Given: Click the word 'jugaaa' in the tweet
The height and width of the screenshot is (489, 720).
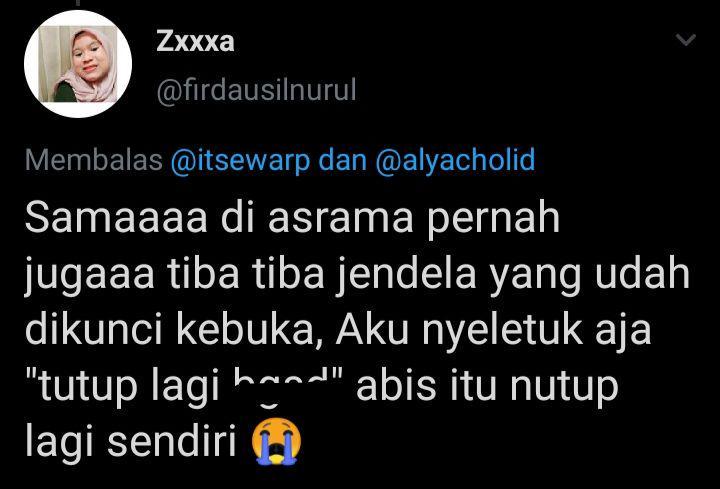Looking at the screenshot, I should click(89, 276).
